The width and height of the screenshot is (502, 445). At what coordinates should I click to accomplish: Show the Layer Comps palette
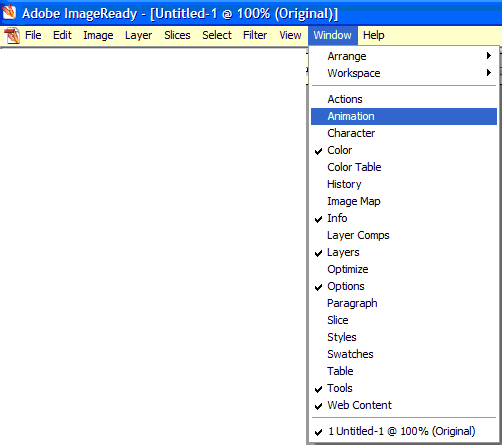point(404,235)
